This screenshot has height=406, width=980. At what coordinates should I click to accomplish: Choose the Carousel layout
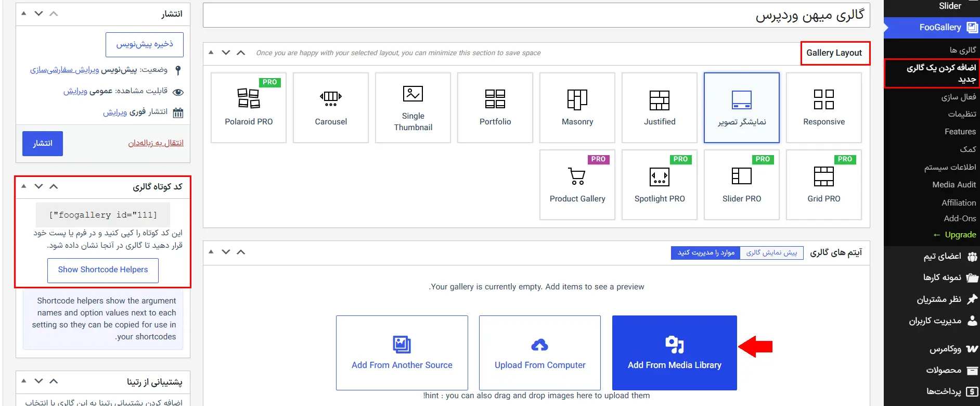point(331,108)
